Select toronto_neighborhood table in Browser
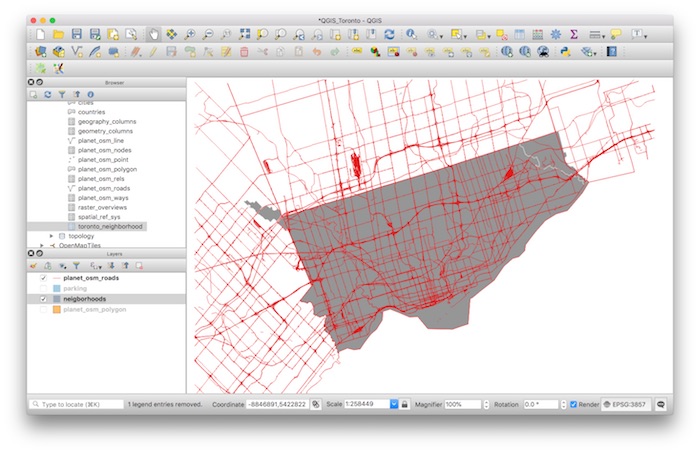700x453 pixels. tap(110, 226)
